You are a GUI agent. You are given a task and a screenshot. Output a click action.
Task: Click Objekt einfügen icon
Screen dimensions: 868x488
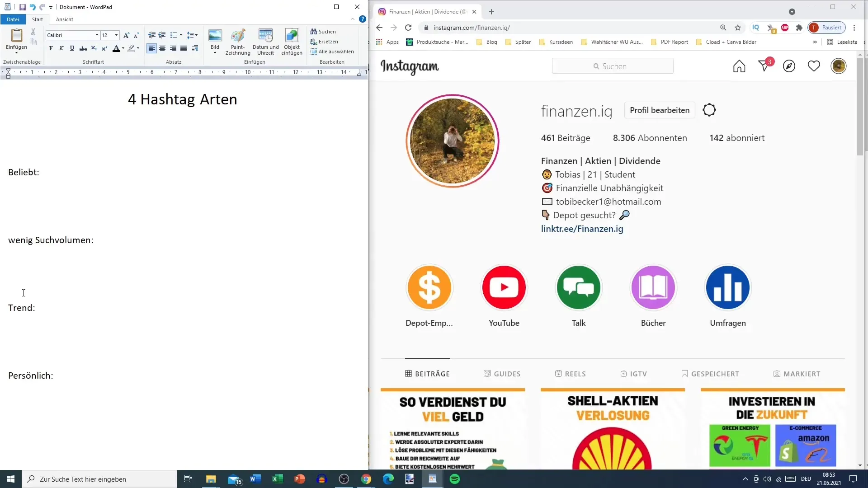coord(292,42)
